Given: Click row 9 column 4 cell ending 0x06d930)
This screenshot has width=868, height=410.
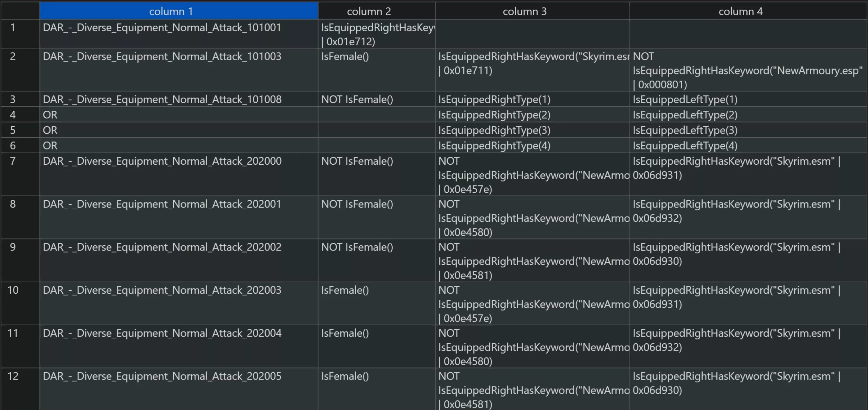Looking at the screenshot, I should click(748, 261).
